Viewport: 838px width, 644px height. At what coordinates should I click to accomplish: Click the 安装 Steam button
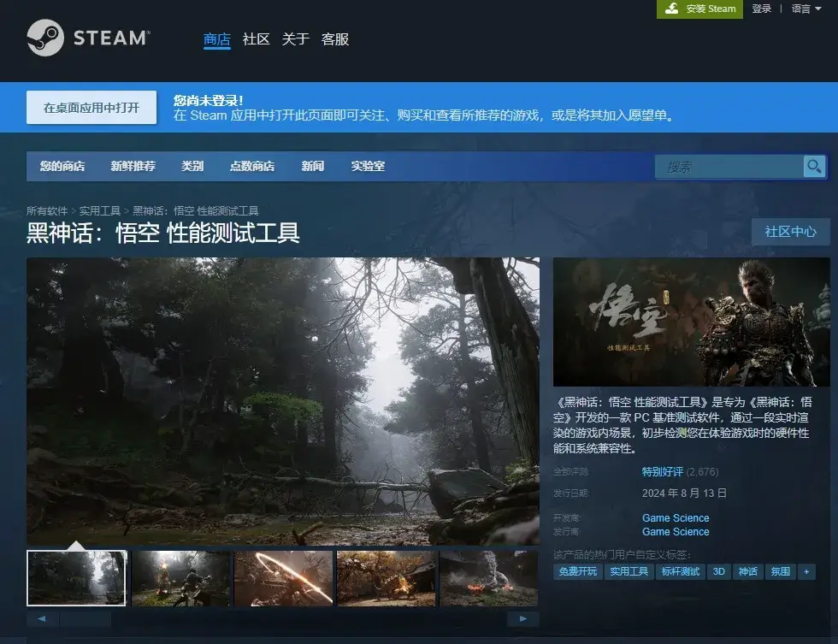(x=699, y=9)
